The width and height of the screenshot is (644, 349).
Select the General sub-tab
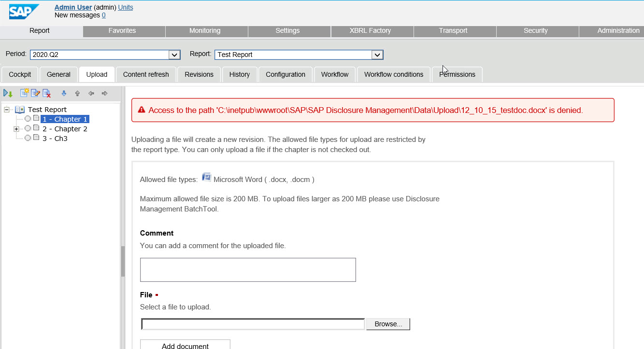[58, 74]
